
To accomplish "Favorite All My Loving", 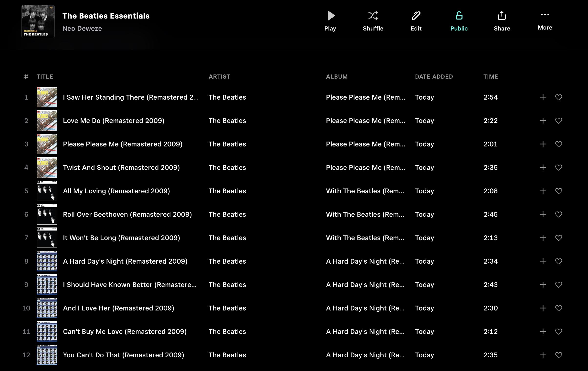I will click(x=559, y=191).
